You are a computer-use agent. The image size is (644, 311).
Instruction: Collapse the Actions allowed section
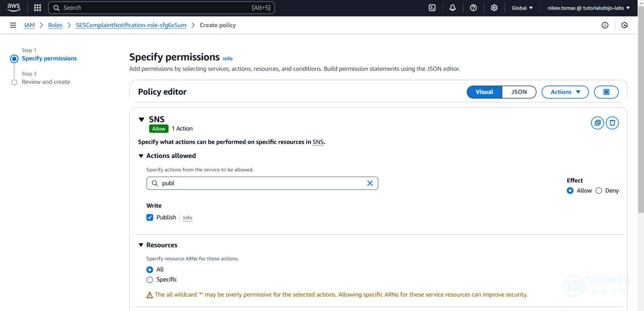(141, 156)
